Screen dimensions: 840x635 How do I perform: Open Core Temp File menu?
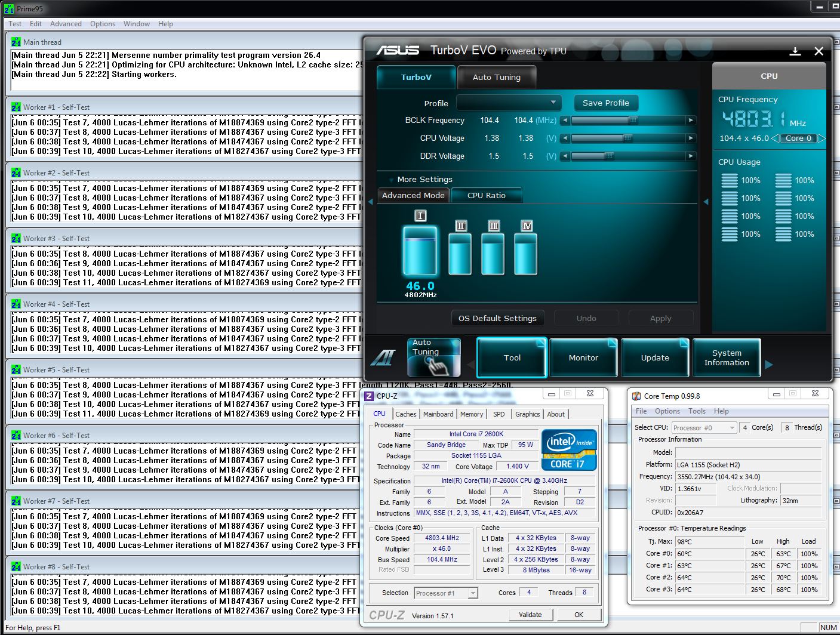641,411
